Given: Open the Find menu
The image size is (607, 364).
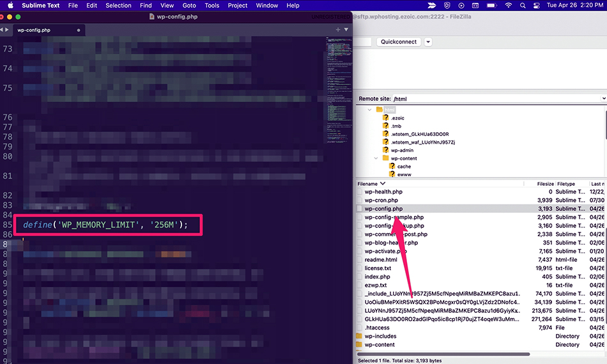Looking at the screenshot, I should point(146,5).
